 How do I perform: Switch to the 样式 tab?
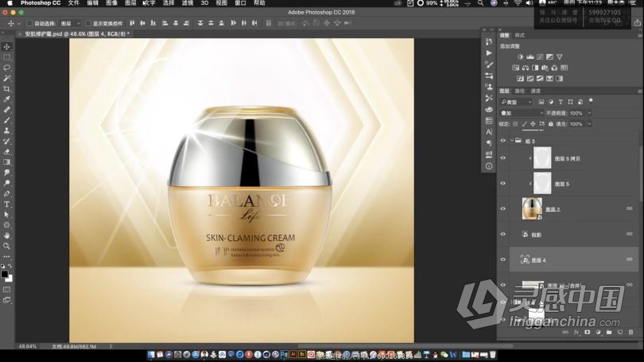tap(519, 35)
